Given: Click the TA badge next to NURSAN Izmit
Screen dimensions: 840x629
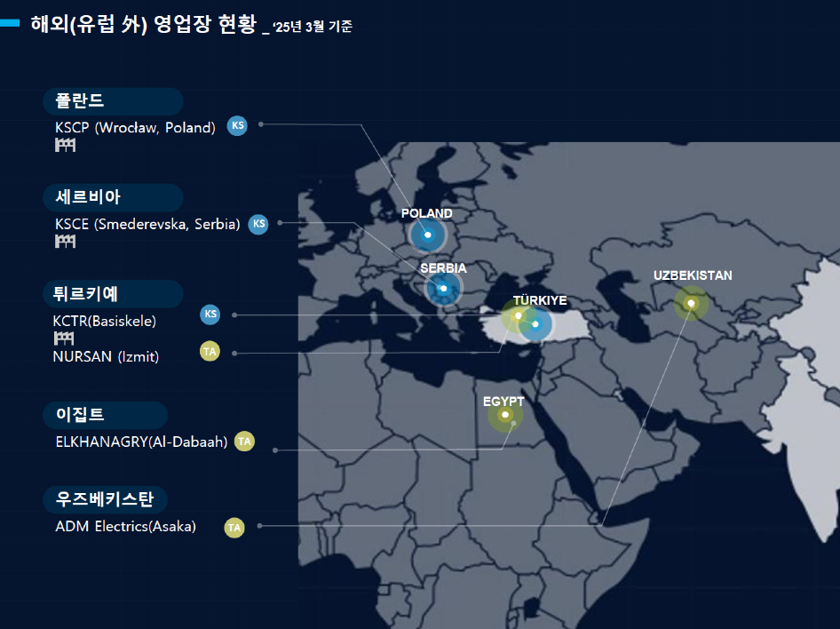Looking at the screenshot, I should (x=210, y=352).
